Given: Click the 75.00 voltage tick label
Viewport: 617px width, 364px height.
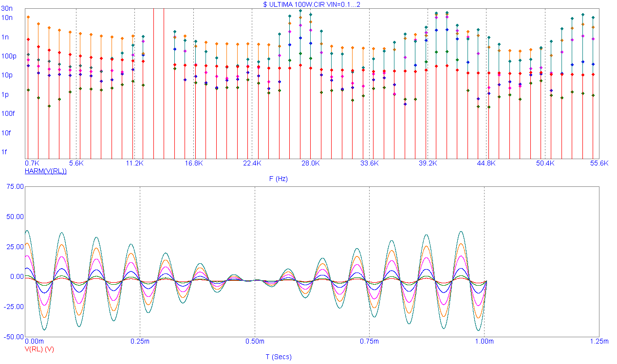Looking at the screenshot, I should click(16, 186).
